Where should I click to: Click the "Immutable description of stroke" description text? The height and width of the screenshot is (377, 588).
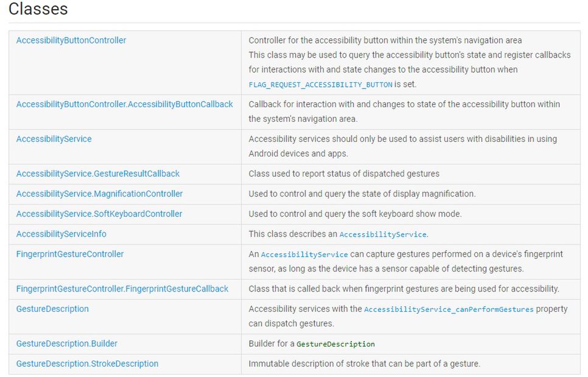pos(364,364)
